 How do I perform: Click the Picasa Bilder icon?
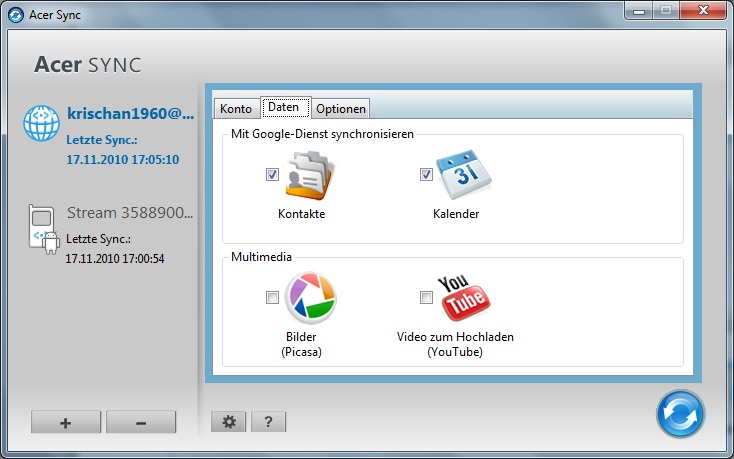(310, 298)
